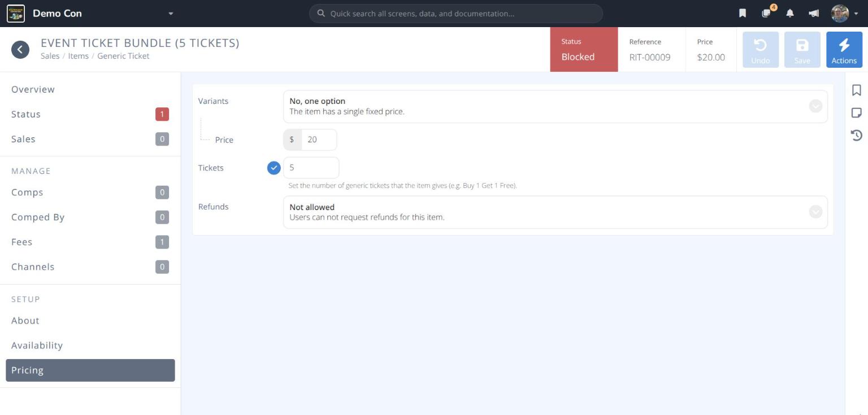The width and height of the screenshot is (868, 415).
Task: Open the Availability sidebar item
Action: point(90,345)
